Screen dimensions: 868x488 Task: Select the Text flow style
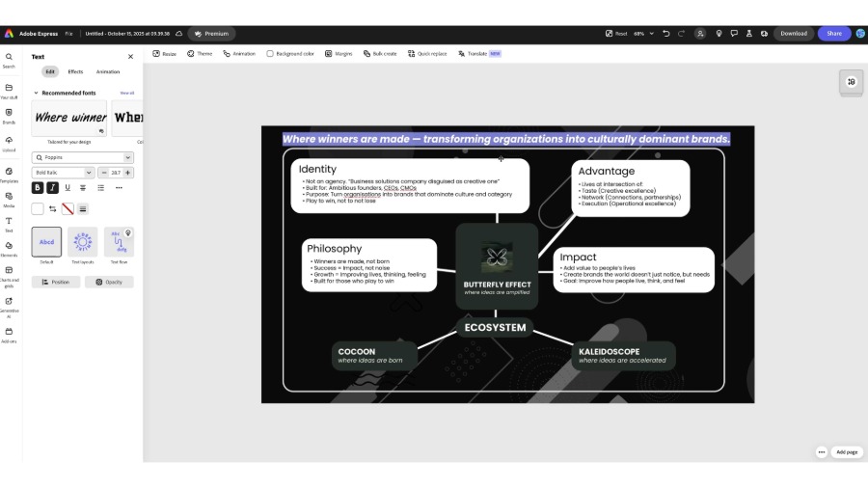point(119,242)
